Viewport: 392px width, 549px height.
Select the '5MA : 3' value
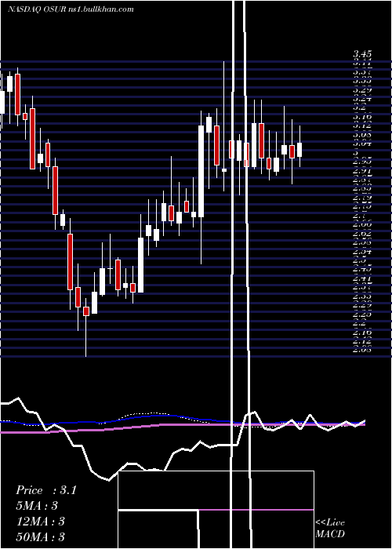pos(37,506)
